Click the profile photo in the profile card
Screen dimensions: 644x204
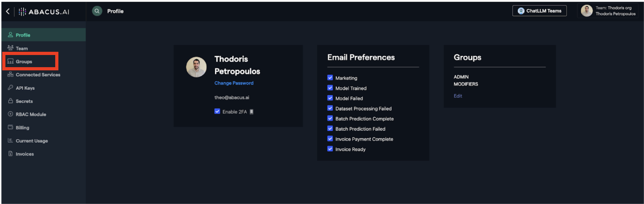click(196, 67)
